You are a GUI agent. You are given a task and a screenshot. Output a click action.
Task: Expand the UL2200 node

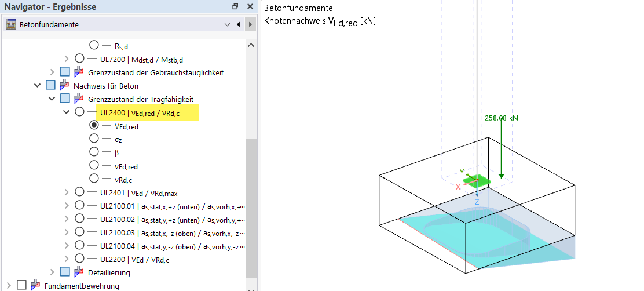pos(67,259)
